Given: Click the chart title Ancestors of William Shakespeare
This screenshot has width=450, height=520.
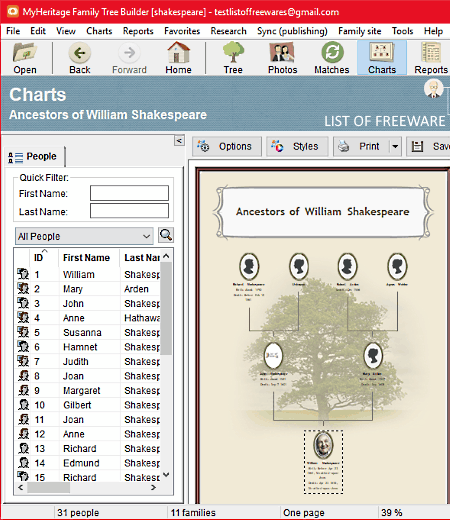Looking at the screenshot, I should pyautogui.click(x=323, y=212).
